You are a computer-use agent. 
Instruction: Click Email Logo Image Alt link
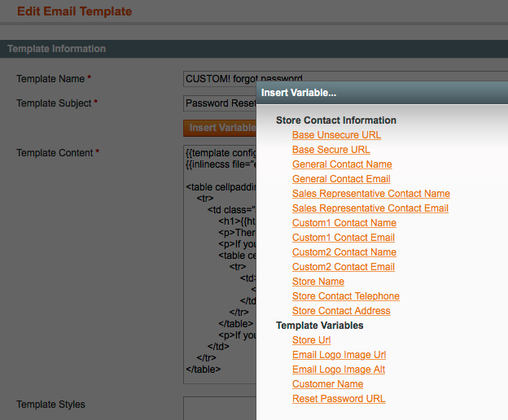pos(339,370)
